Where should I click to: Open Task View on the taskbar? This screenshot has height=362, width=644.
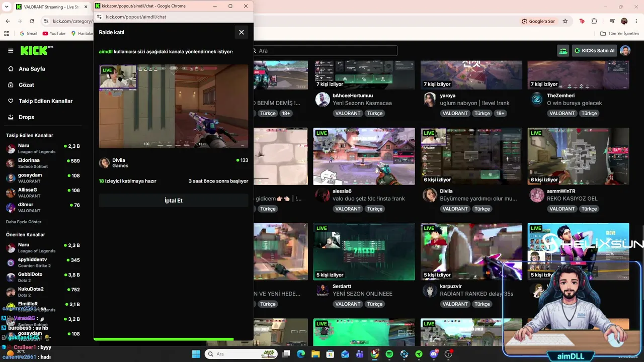click(286, 354)
